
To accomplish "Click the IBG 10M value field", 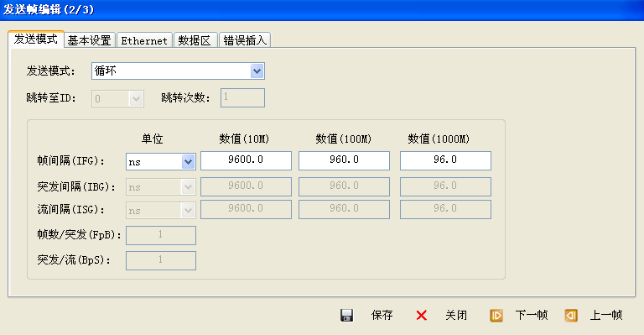I will [246, 186].
